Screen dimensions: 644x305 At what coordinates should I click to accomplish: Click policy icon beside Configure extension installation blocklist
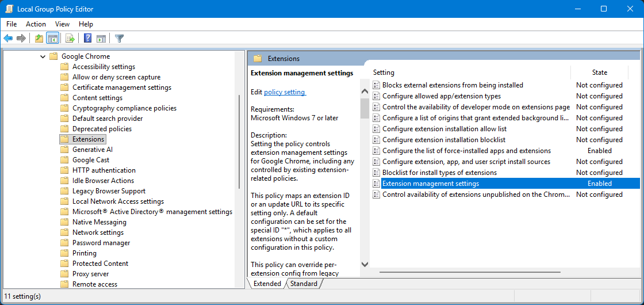point(376,140)
